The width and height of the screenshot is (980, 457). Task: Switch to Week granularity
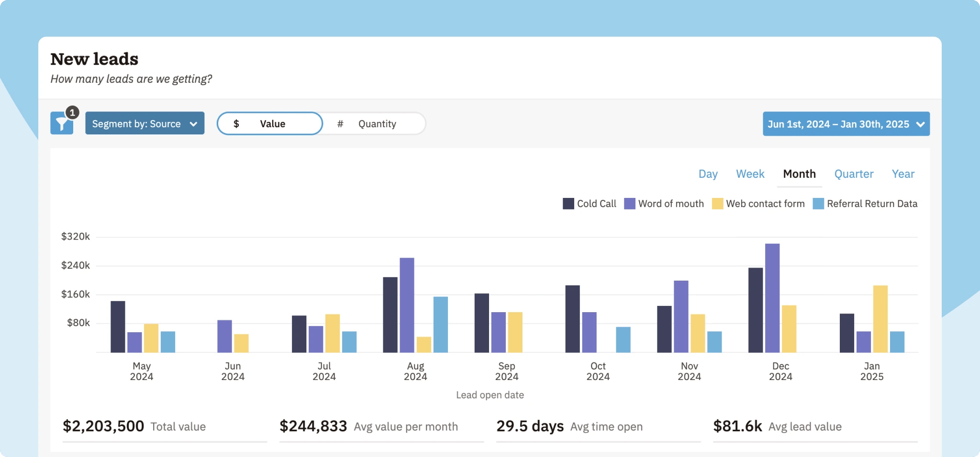coord(749,174)
